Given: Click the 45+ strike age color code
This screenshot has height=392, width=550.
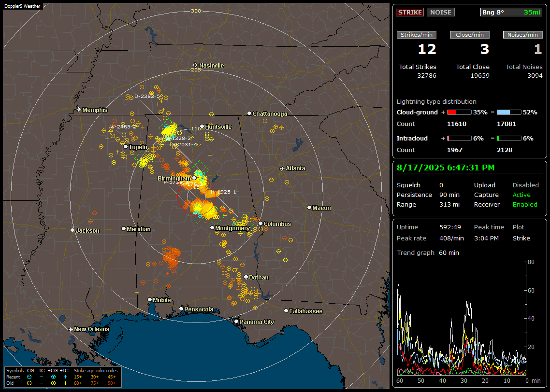Looking at the screenshot, I should [112, 377].
